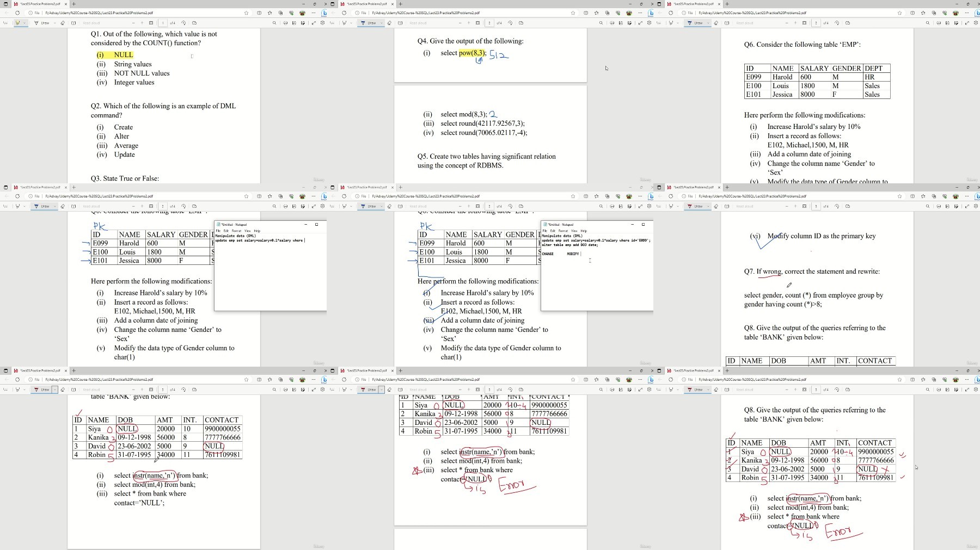Expand Highlight options arrow in Q1 COUNT() window

24,23
